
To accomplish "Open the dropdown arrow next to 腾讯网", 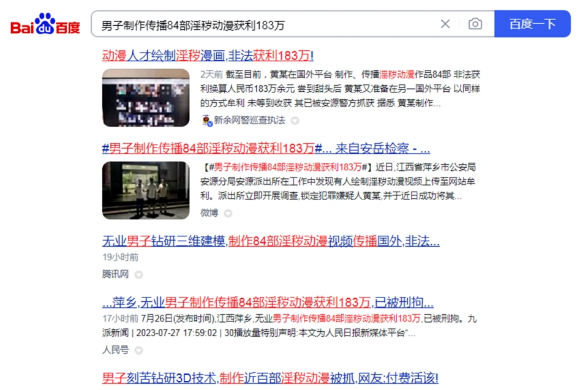I will [138, 274].
